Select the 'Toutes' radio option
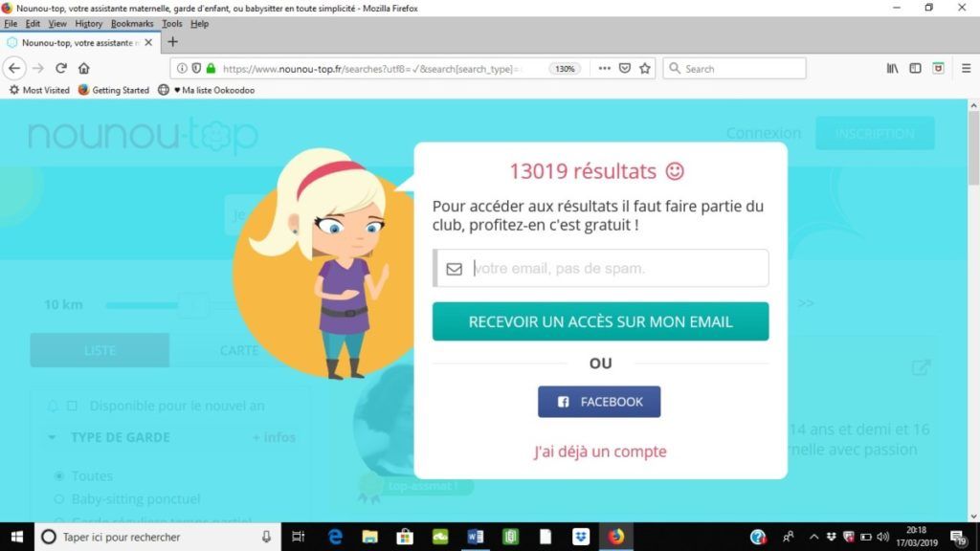 58,476
